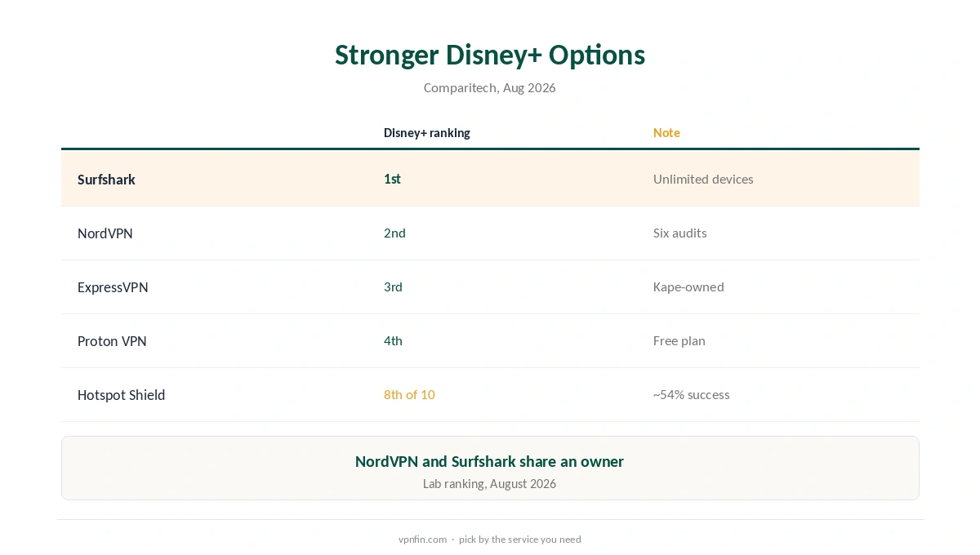Screen dimensions: 980x555
Task: Click the "Unlimited devices" note
Action: pyautogui.click(x=703, y=179)
